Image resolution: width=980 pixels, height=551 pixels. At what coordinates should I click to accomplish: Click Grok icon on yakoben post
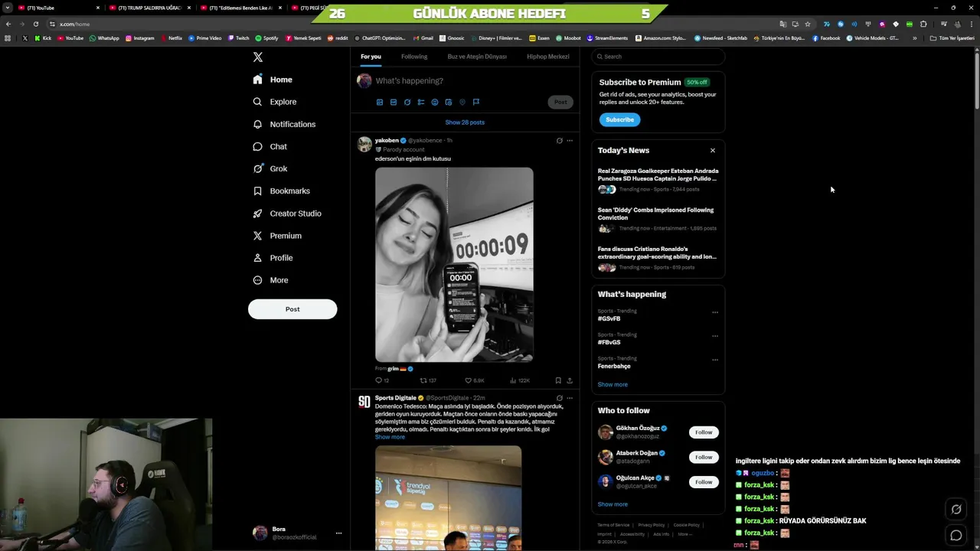tap(560, 141)
